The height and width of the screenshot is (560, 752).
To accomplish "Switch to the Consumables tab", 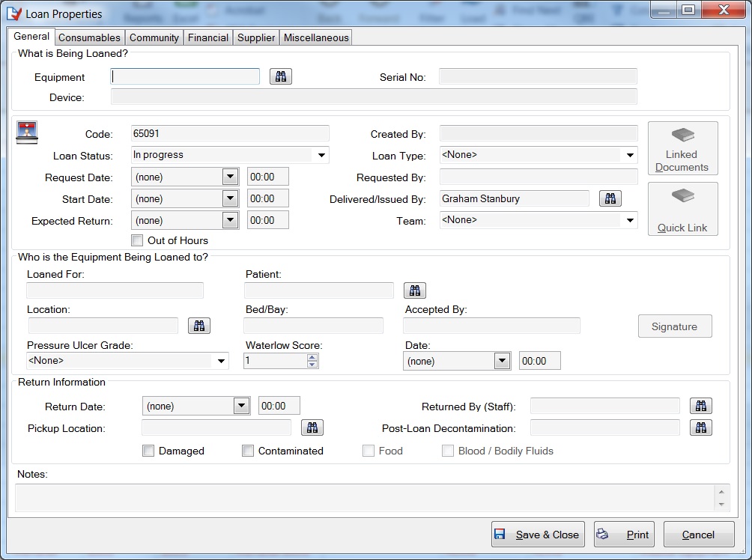I will 89,38.
